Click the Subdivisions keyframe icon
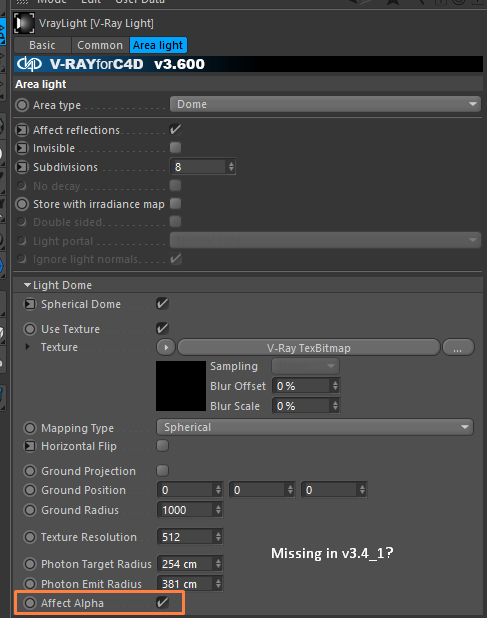 pos(22,167)
